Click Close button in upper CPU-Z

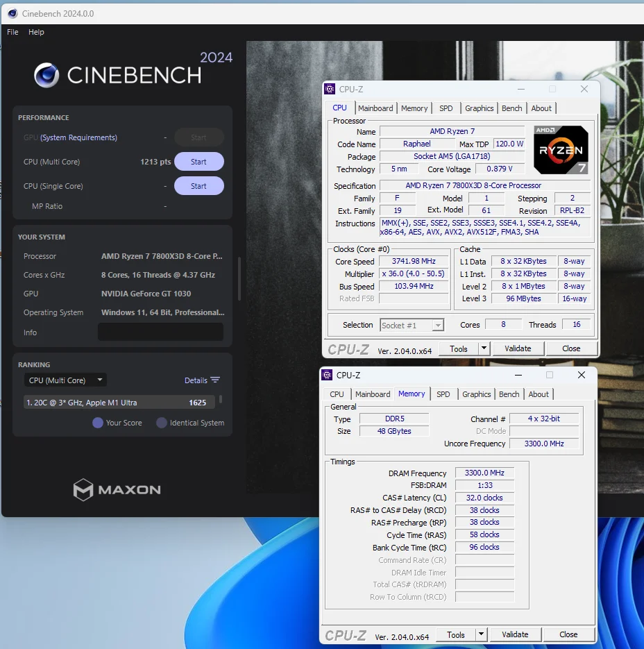coord(571,348)
